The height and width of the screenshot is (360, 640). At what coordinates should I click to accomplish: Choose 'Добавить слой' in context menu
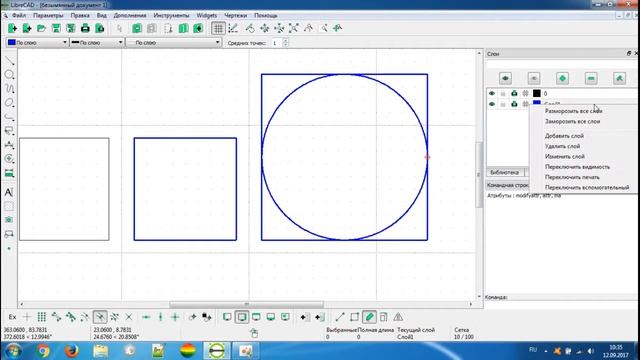pyautogui.click(x=564, y=136)
